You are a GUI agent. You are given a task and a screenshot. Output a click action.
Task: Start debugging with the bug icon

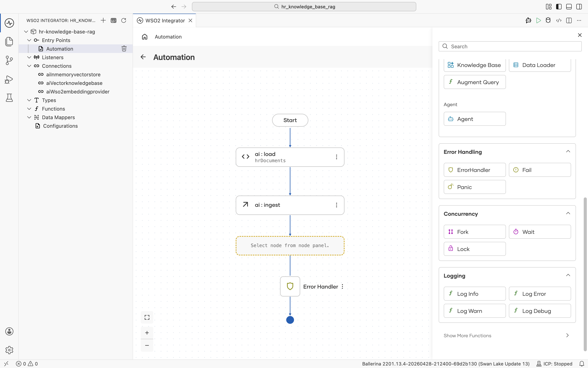tap(548, 20)
